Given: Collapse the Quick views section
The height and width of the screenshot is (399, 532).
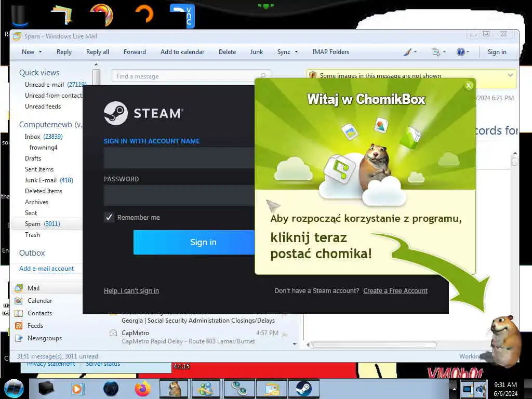Looking at the screenshot, I should pos(39,73).
